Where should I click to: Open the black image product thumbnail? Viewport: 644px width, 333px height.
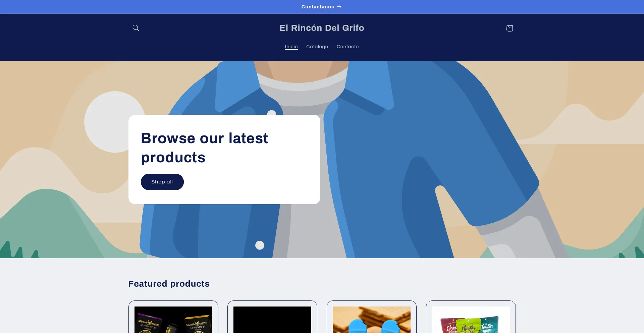click(x=272, y=320)
